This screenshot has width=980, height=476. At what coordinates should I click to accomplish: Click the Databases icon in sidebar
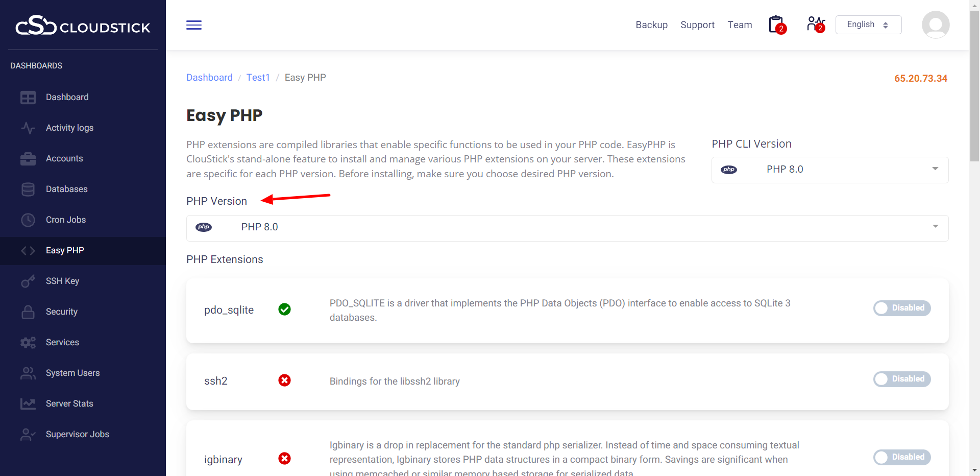tap(28, 189)
